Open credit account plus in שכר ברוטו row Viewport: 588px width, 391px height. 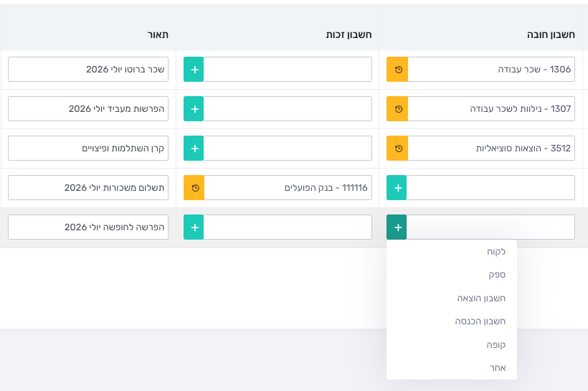(x=194, y=70)
